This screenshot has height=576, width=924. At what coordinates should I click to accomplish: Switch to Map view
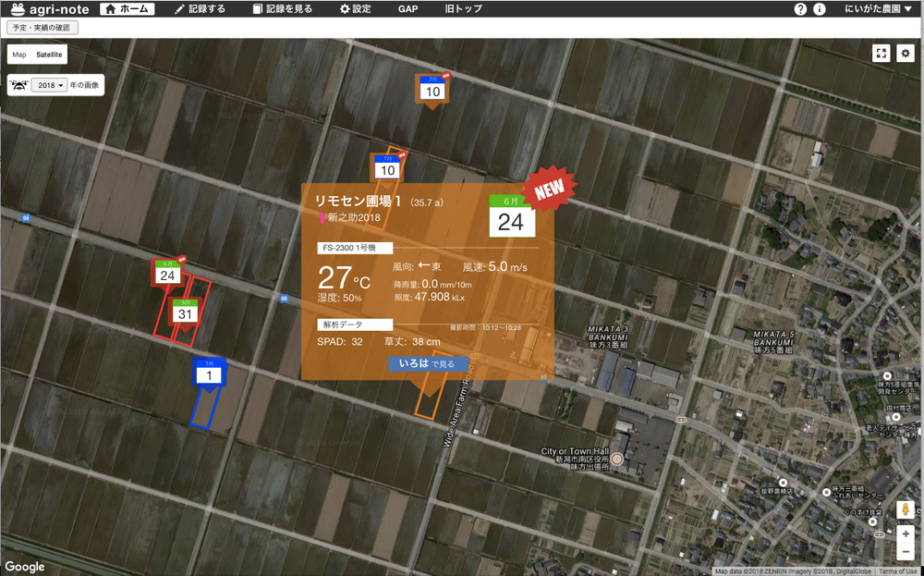tap(18, 55)
